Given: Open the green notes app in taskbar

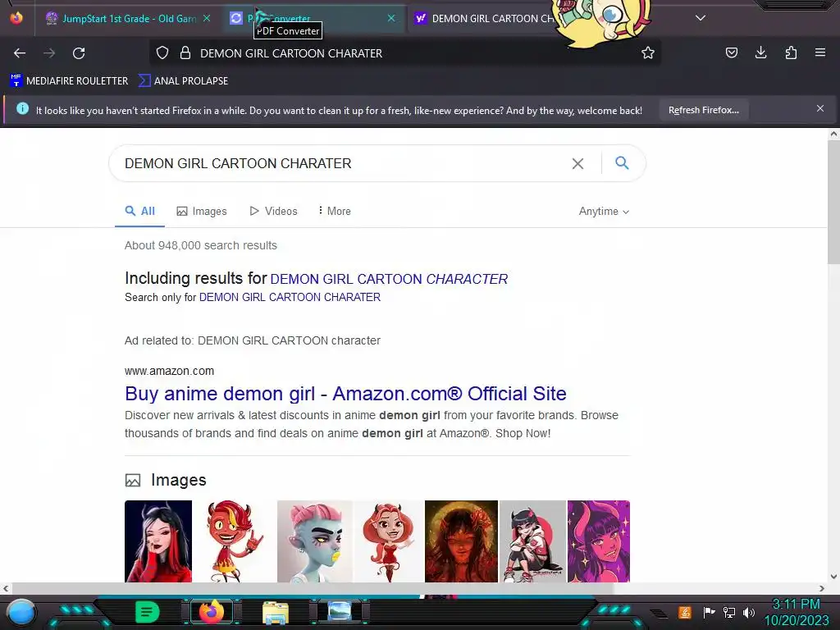Looking at the screenshot, I should pos(148,612).
